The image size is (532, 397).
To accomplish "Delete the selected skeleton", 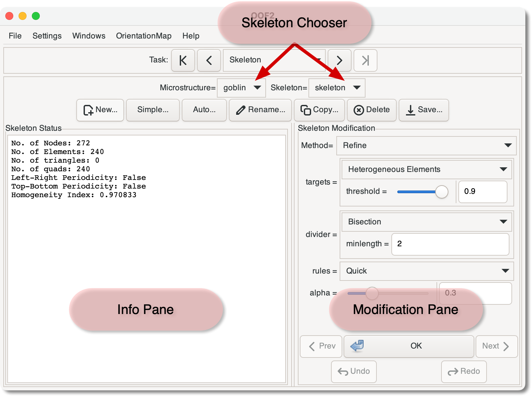I will point(371,110).
